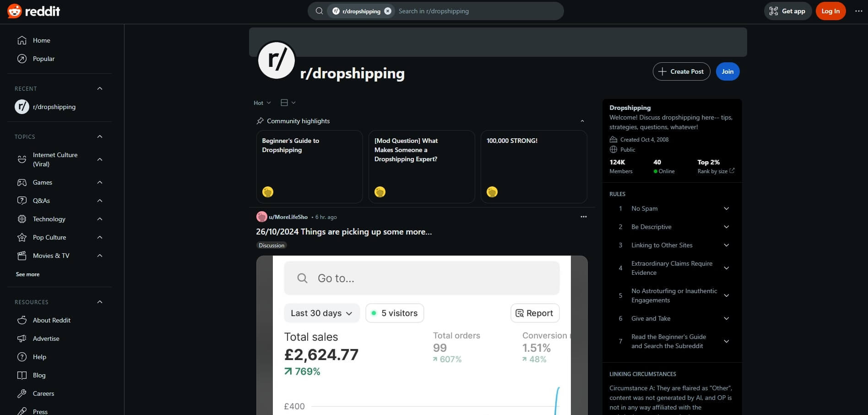Expand the Technology topic chevron
This screenshot has width=868, height=415.
(100, 219)
